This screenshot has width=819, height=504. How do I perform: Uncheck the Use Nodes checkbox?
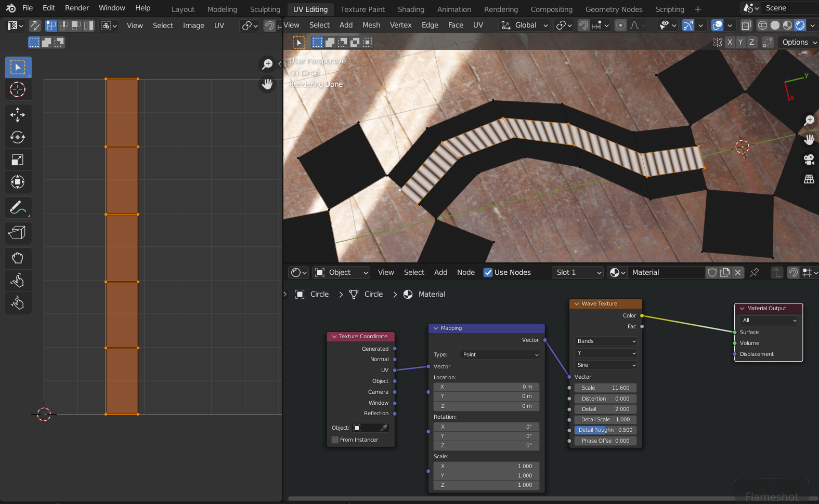[488, 272]
